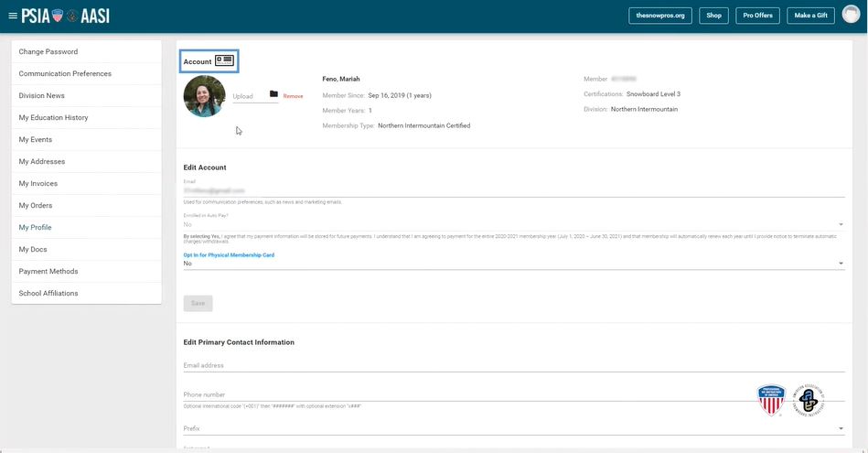Select My Education History menu item
Screen dimensions: 868x453
click(x=53, y=118)
